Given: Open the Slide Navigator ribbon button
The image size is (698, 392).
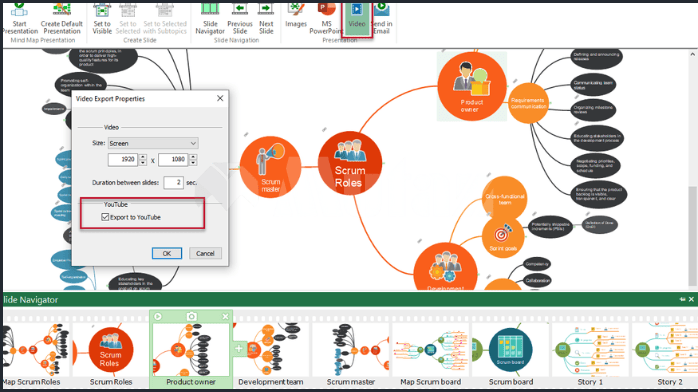Looking at the screenshot, I should pos(210,19).
